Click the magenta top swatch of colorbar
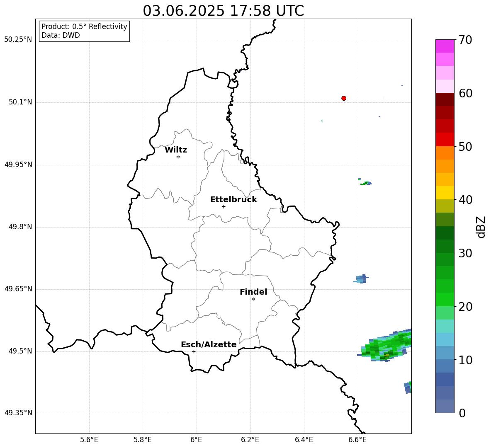This screenshot has width=491, height=448. point(445,46)
